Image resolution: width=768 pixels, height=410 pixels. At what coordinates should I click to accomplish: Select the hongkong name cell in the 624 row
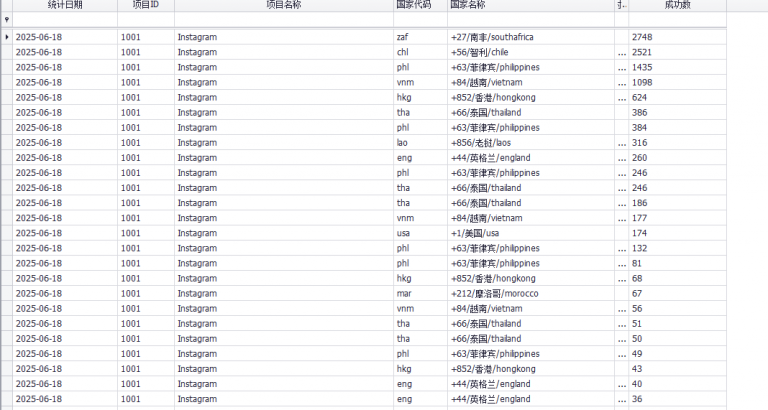tap(531, 97)
